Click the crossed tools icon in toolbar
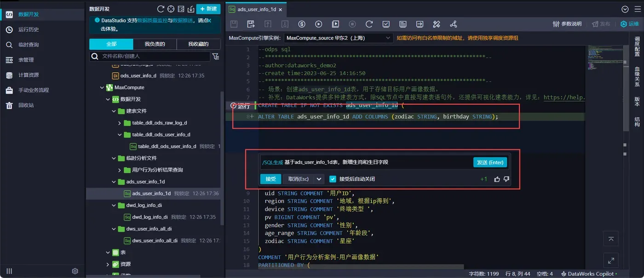 point(437,24)
